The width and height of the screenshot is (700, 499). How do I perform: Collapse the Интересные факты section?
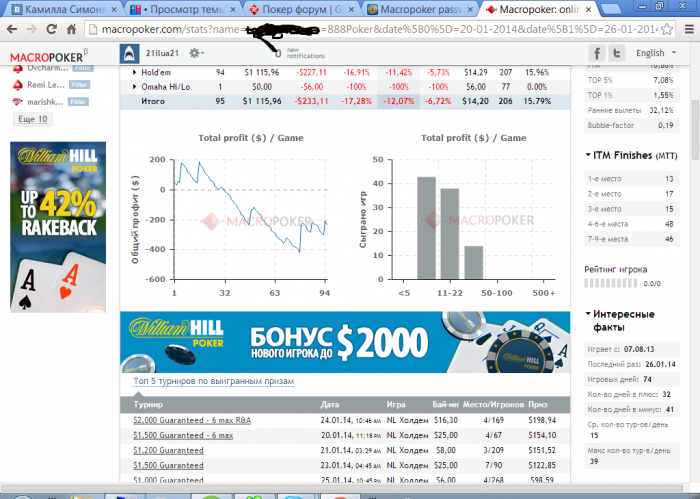pos(588,314)
